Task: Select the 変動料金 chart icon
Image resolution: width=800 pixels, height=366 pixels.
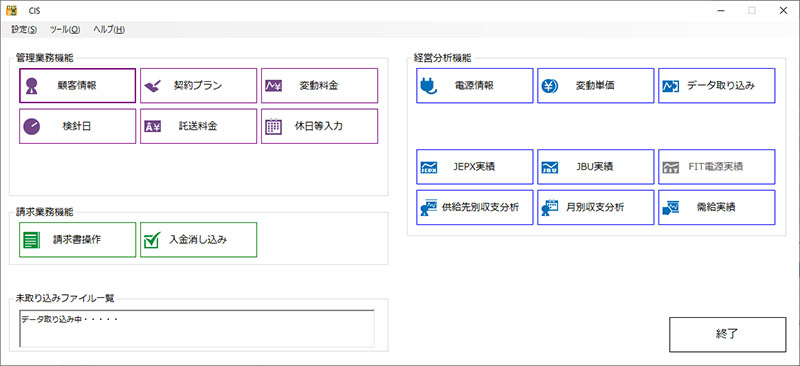Action: coord(273,86)
